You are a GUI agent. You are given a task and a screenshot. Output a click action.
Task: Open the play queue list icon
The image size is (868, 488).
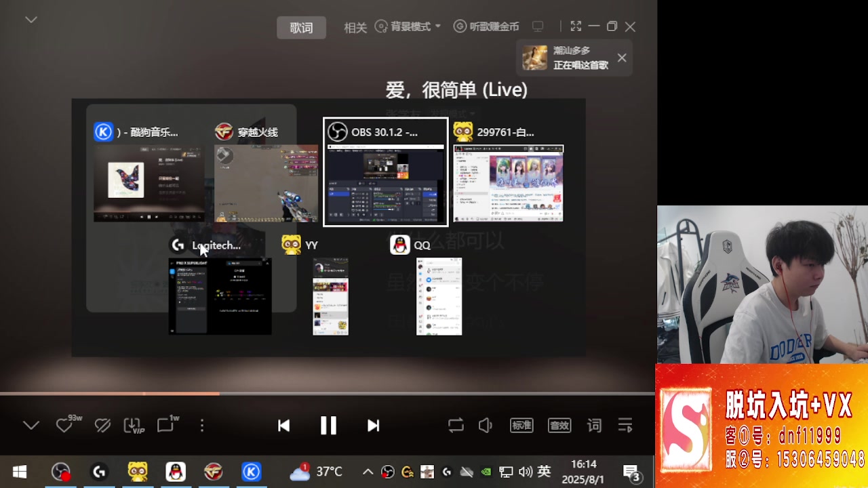625,426
